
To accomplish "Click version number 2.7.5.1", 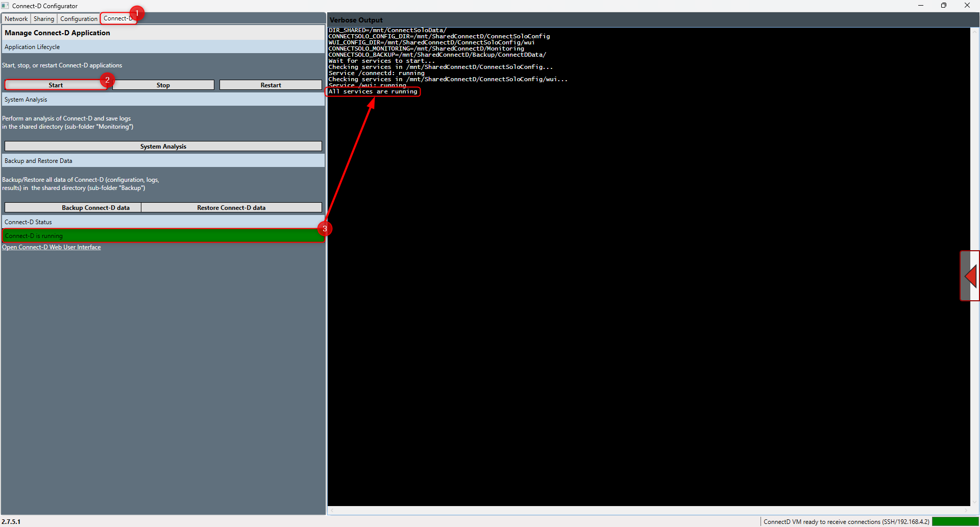I will pyautogui.click(x=11, y=522).
